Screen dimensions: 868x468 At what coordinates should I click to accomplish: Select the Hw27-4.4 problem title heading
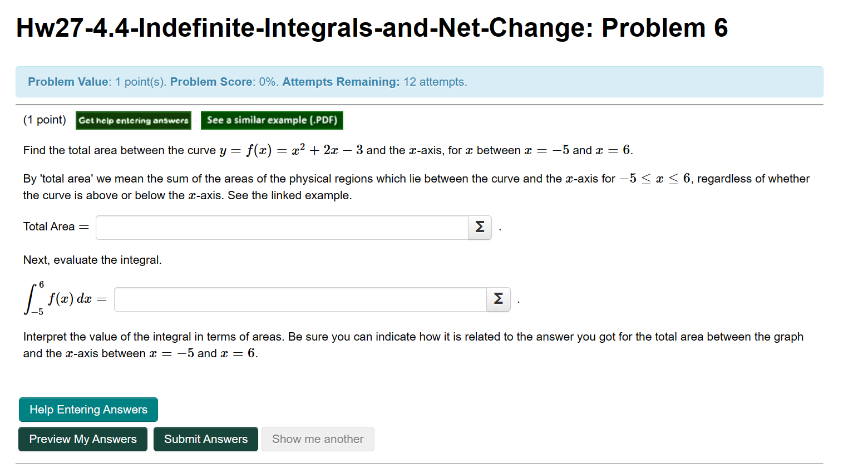click(371, 27)
